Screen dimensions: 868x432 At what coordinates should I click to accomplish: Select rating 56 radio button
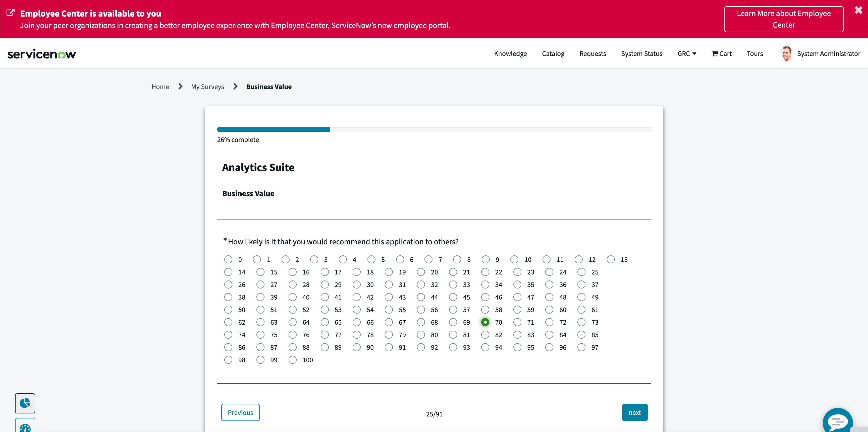point(421,309)
